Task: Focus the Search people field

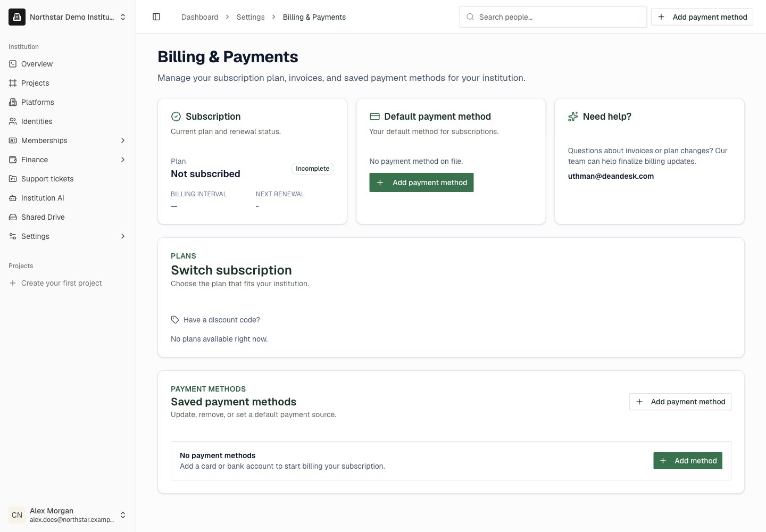Action: click(553, 17)
